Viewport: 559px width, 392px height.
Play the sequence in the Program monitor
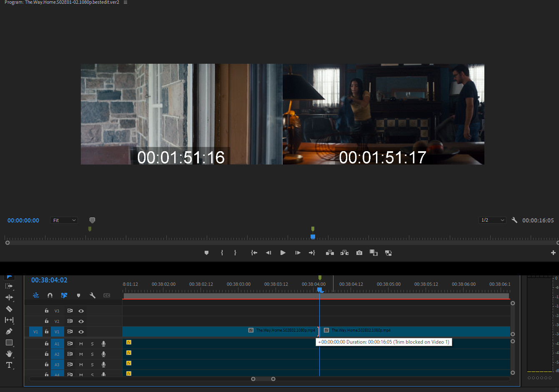click(x=283, y=253)
